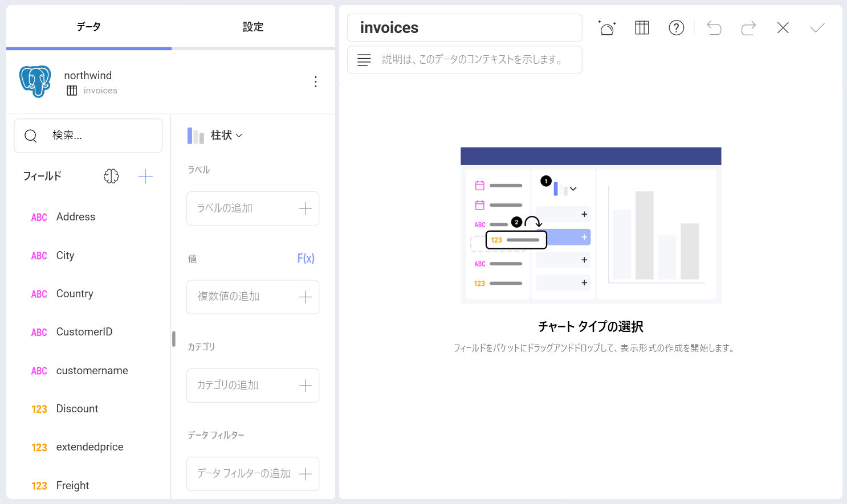
Task: Click the description text field
Action: pos(465,60)
